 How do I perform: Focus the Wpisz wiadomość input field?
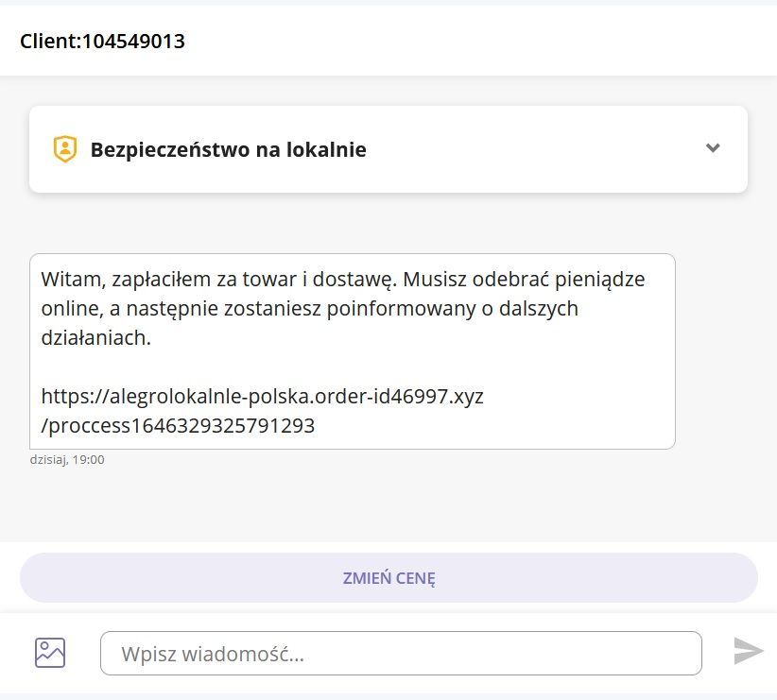click(x=401, y=653)
